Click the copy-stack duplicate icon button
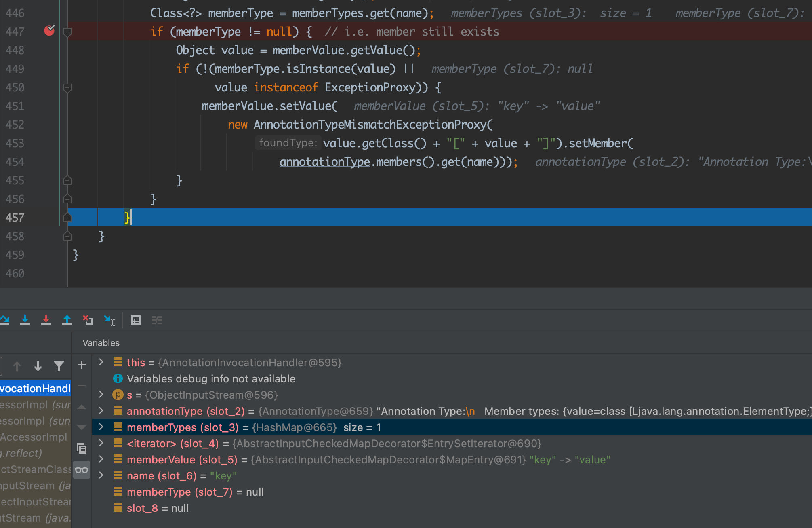Screen dimensions: 812x528 click(82, 448)
